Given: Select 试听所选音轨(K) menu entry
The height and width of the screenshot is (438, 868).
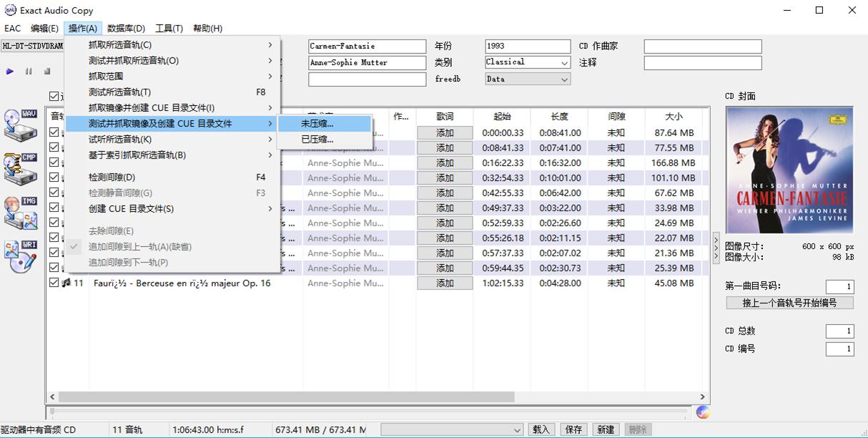Looking at the screenshot, I should pyautogui.click(x=173, y=139).
